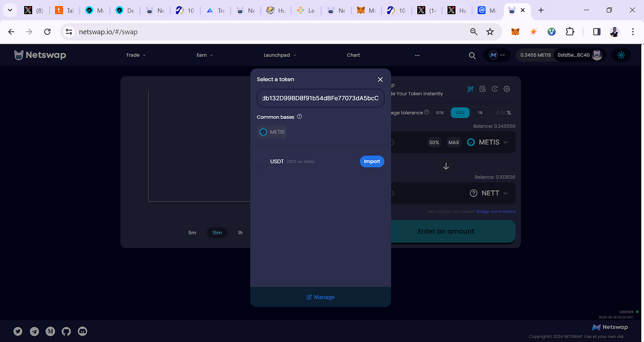Click the Enter an amount button
The height and width of the screenshot is (342, 644).
point(446,231)
